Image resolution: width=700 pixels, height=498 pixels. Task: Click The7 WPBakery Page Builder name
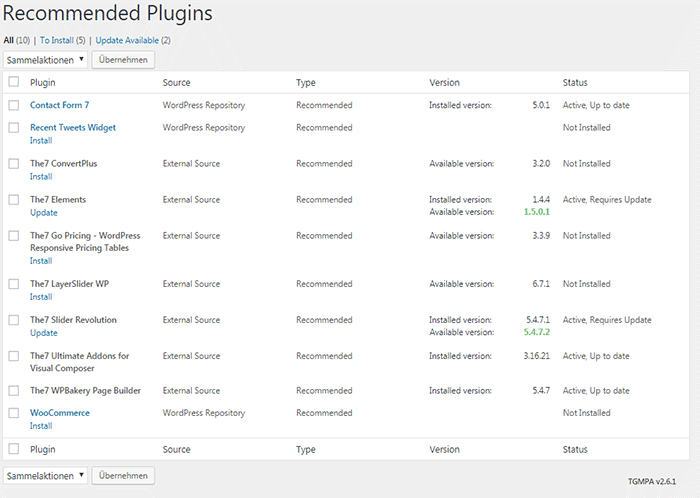click(85, 391)
